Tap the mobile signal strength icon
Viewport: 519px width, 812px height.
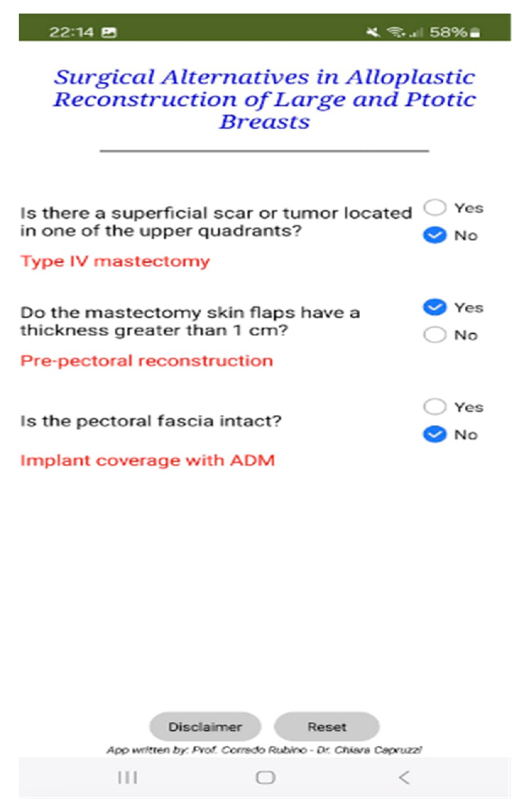point(416,33)
